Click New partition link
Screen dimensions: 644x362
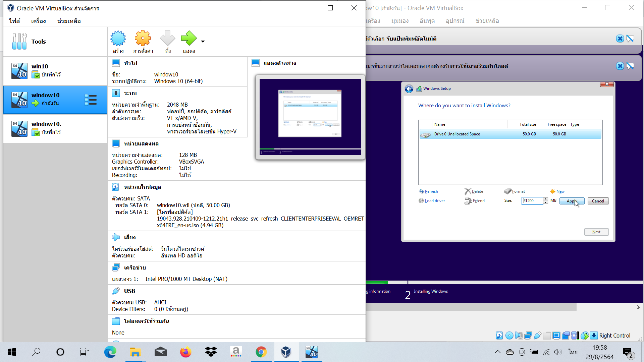(x=557, y=191)
